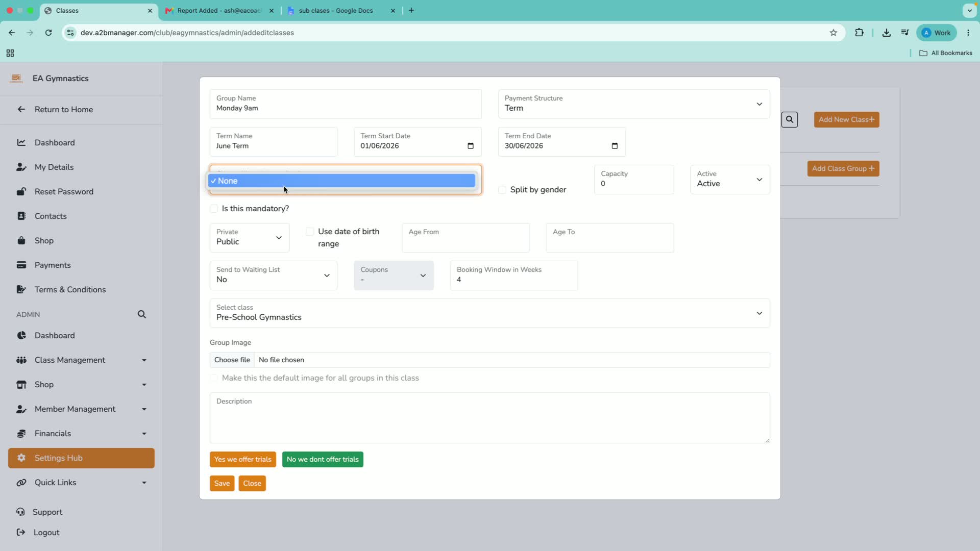The width and height of the screenshot is (980, 551).
Task: Click the admin search magnifier icon
Action: click(142, 314)
